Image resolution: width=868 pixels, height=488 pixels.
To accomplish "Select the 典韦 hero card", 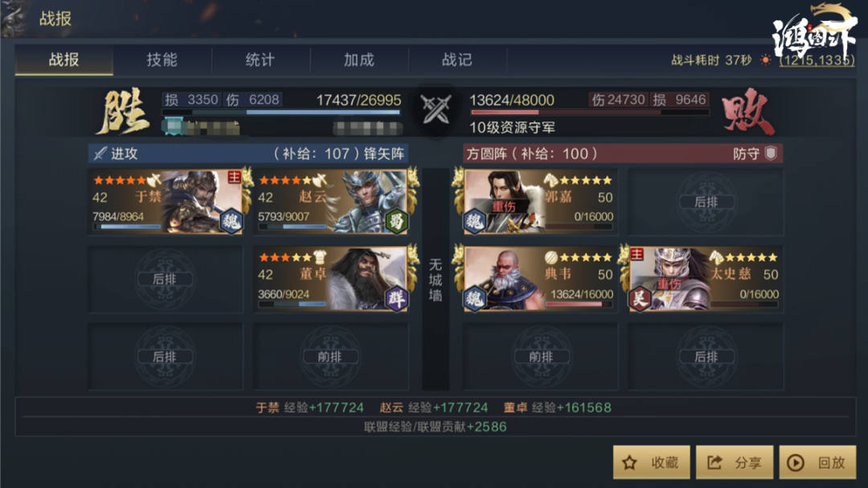I will coord(540,279).
